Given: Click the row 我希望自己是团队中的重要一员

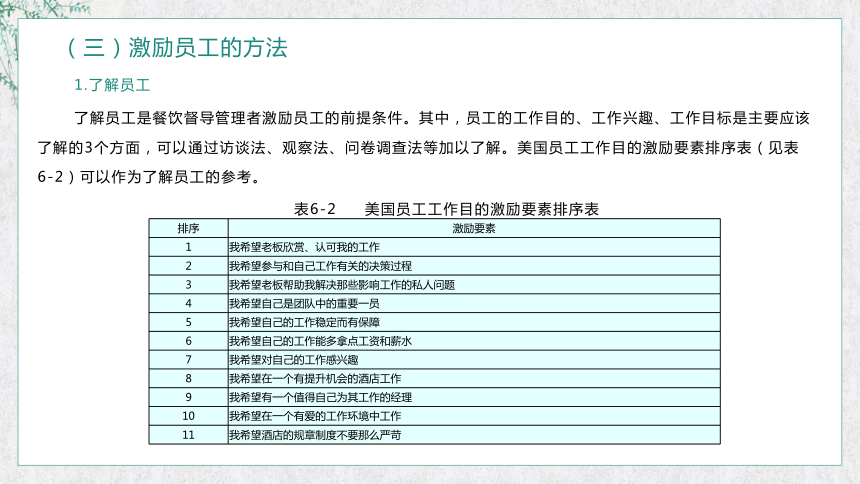Looking at the screenshot, I should tap(474, 303).
